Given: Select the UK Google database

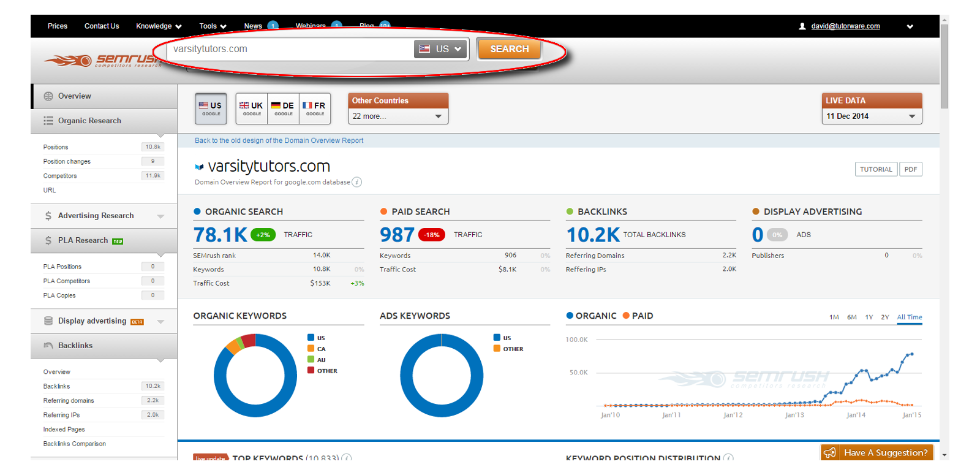Looking at the screenshot, I should 252,108.
